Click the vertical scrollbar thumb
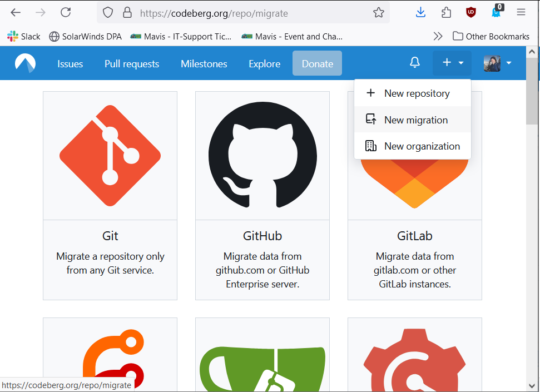Screen dimensions: 540x392 coord(532,91)
